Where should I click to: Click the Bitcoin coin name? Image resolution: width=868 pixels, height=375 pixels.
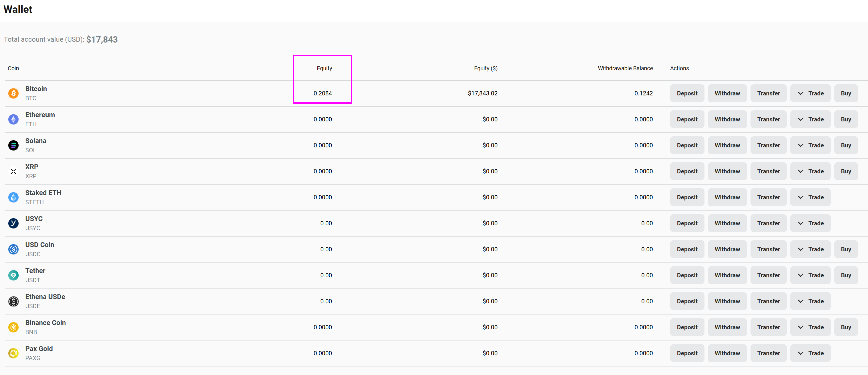(36, 89)
